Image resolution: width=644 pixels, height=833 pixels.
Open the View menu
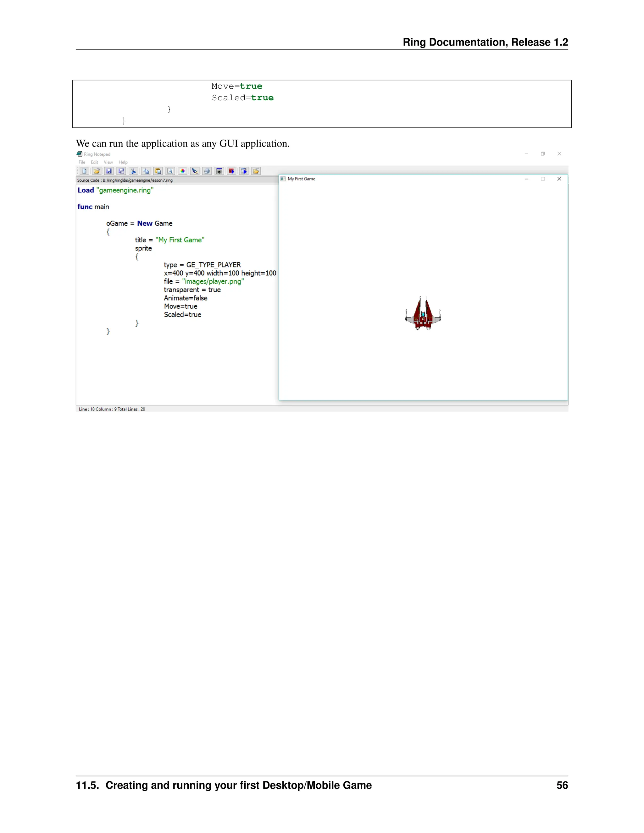point(108,162)
